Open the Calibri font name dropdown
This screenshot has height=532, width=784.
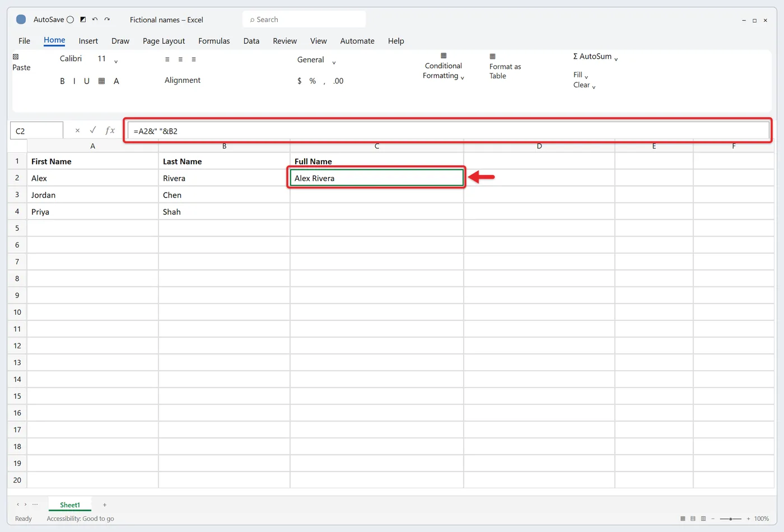click(x=71, y=59)
